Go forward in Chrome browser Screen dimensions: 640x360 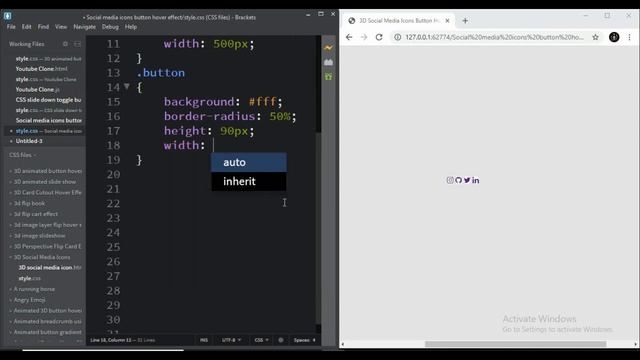[x=364, y=37]
